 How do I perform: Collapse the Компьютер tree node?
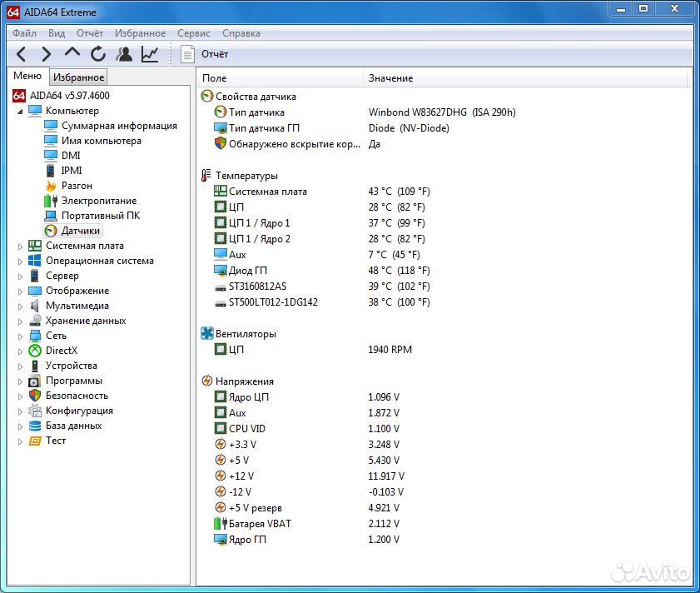tap(20, 111)
